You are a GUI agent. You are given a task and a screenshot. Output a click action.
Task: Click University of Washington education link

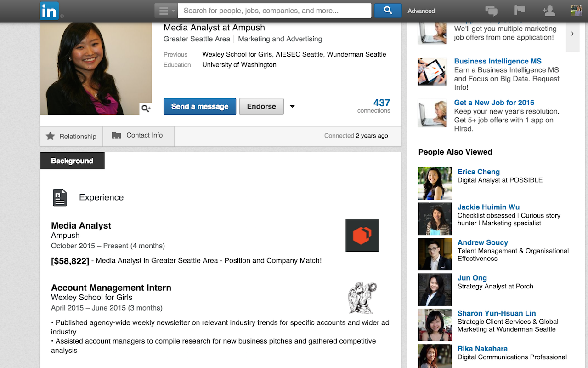click(x=239, y=65)
